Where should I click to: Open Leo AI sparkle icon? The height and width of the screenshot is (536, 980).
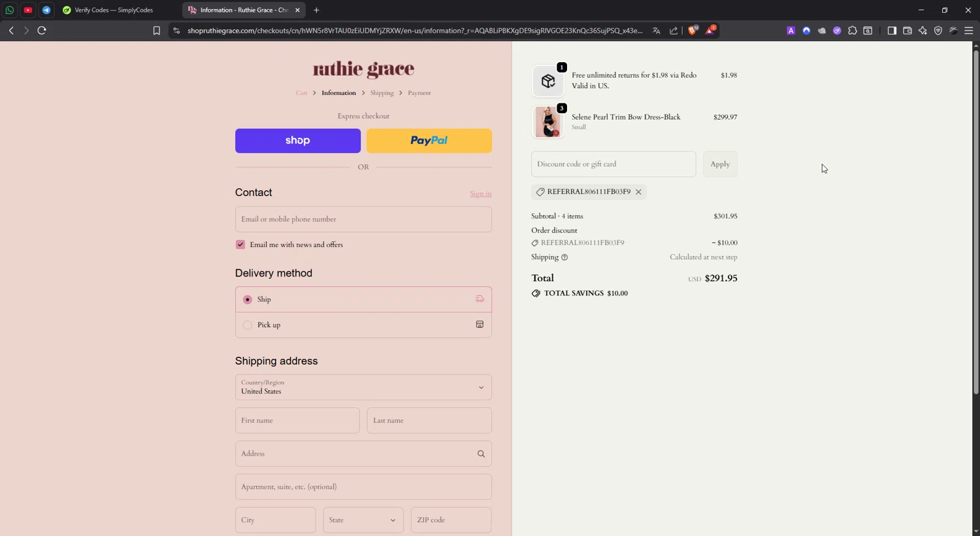coord(923,30)
